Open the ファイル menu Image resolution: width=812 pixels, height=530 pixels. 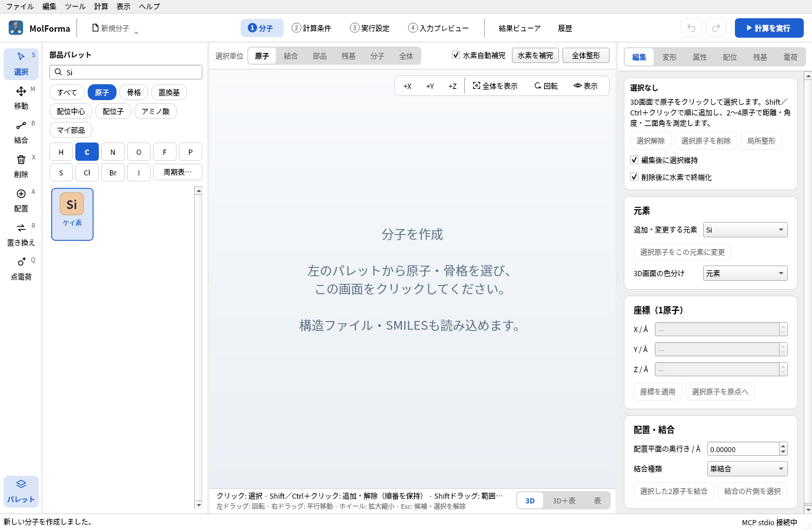[x=20, y=6]
